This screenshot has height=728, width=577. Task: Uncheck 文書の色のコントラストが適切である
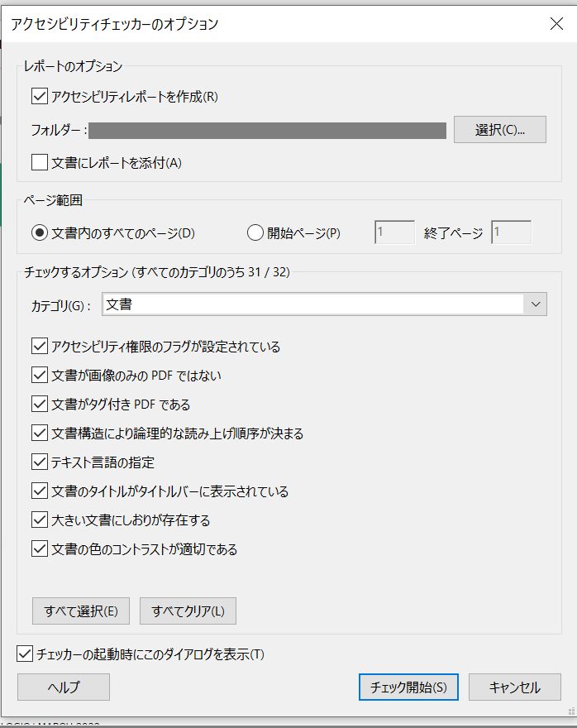40,548
